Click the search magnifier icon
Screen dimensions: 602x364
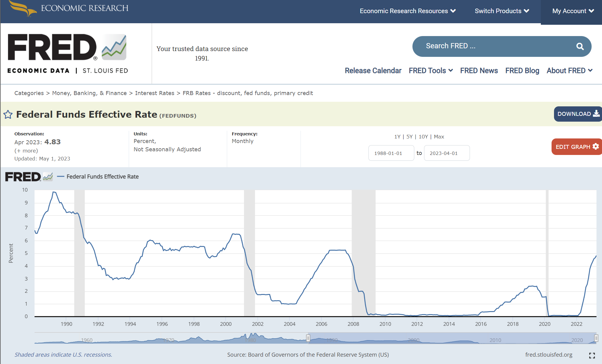(x=580, y=46)
